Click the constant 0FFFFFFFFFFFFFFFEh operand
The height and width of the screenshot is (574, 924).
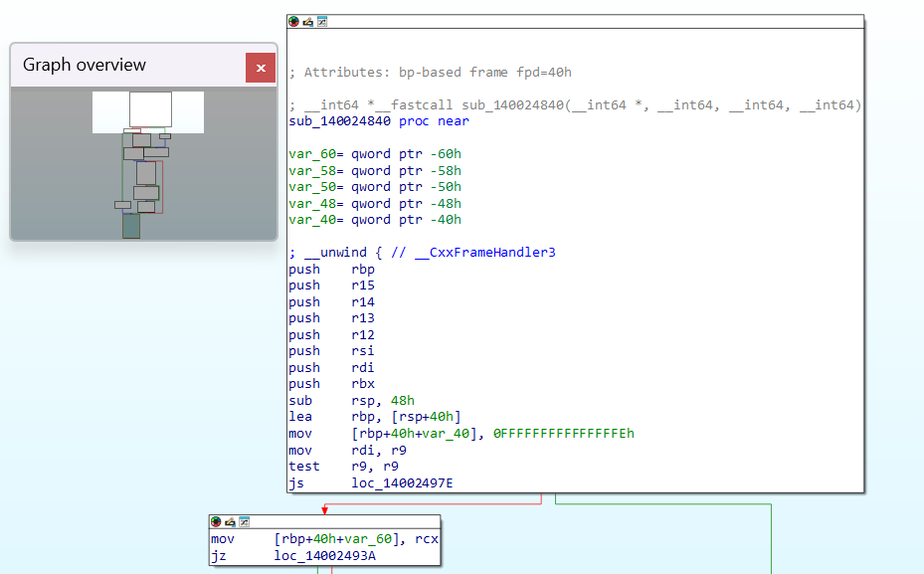click(563, 434)
